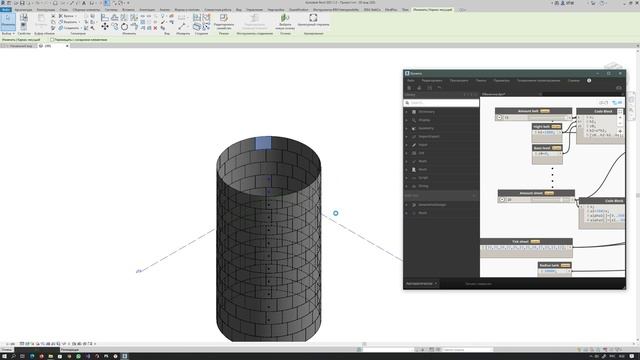Click Save icon in quick access toolbar
This screenshot has height=360, width=640.
click(x=22, y=3)
